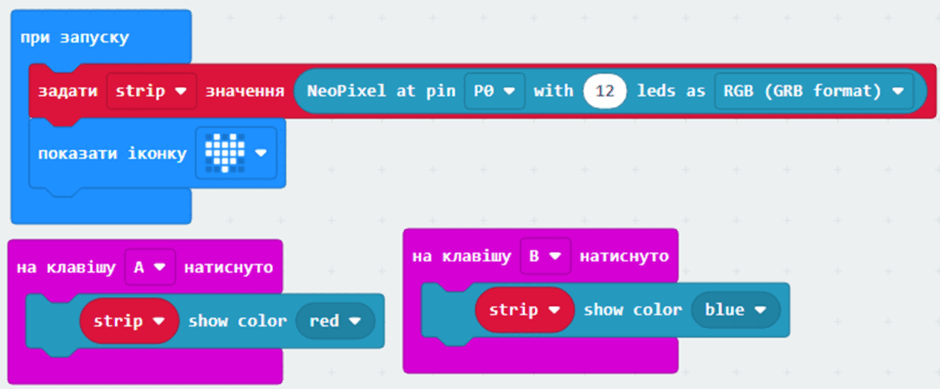Open the heart icon picker dropdown
This screenshot has width=940, height=389.
point(236,153)
